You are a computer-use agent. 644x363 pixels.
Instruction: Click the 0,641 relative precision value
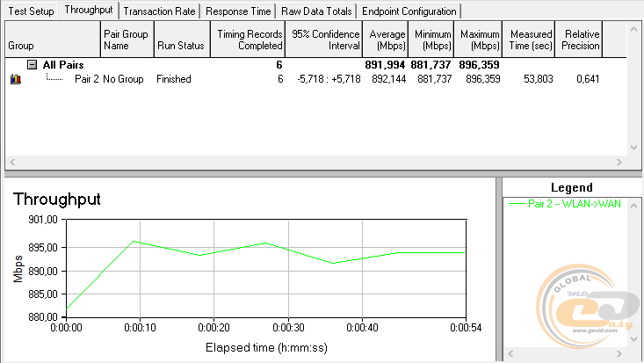588,79
